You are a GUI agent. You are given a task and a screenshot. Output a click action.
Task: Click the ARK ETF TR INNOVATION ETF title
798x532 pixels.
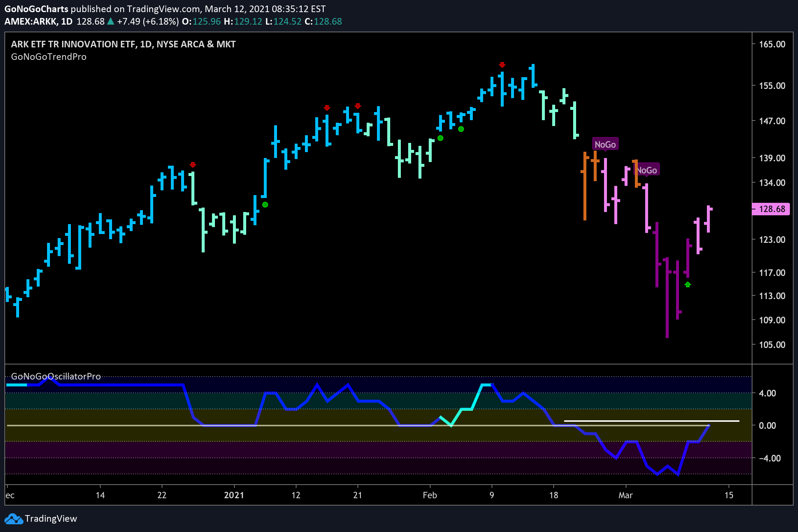pos(123,44)
